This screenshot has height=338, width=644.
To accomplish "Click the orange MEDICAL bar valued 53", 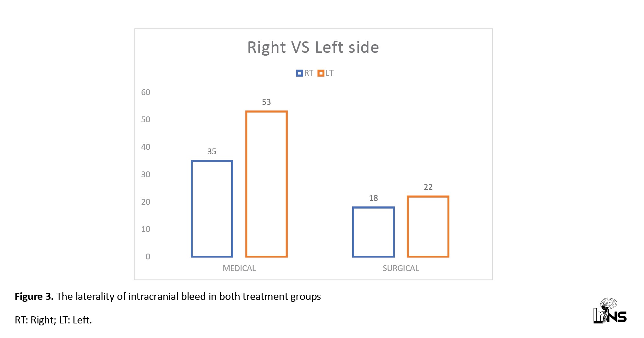I will 266,184.
